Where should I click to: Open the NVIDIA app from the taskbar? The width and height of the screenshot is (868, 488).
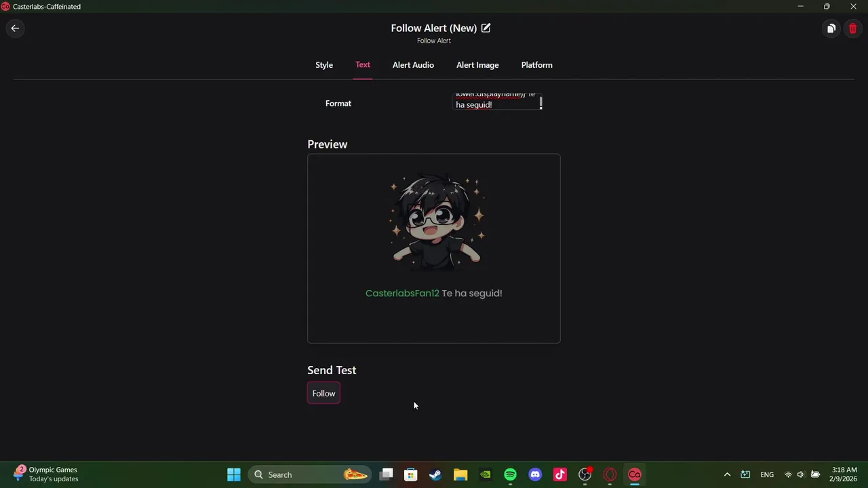click(486, 474)
